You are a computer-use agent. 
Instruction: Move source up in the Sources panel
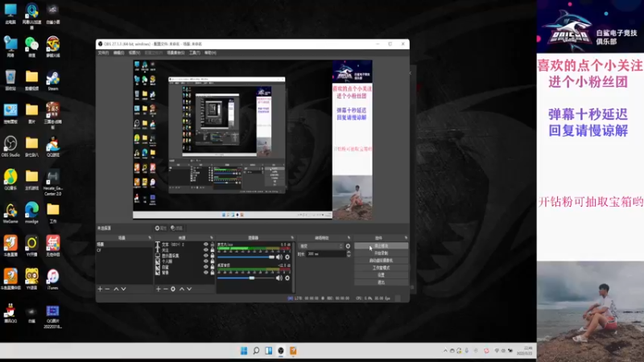[x=182, y=289]
